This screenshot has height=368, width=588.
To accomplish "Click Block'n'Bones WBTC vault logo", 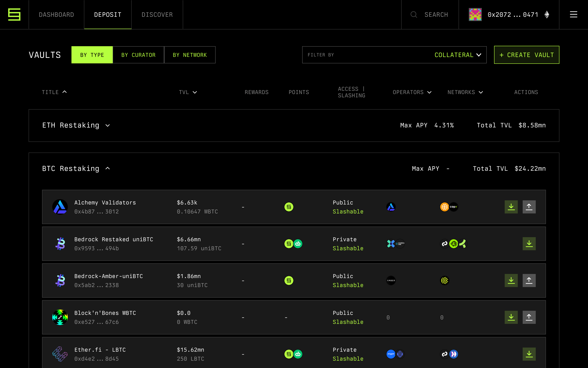I will pyautogui.click(x=60, y=317).
